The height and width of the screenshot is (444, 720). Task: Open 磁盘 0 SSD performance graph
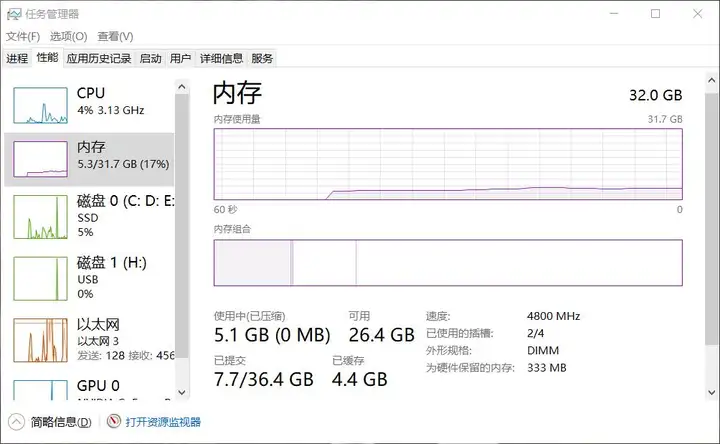pyautogui.click(x=40, y=217)
